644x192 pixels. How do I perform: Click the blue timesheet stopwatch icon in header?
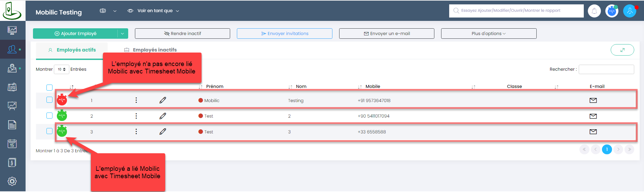coord(612,11)
